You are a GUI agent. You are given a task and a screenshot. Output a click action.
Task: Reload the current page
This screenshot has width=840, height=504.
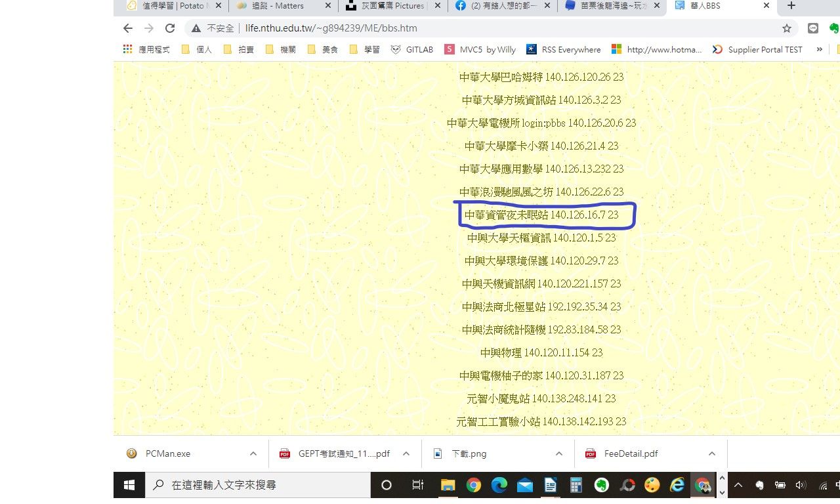tap(170, 28)
